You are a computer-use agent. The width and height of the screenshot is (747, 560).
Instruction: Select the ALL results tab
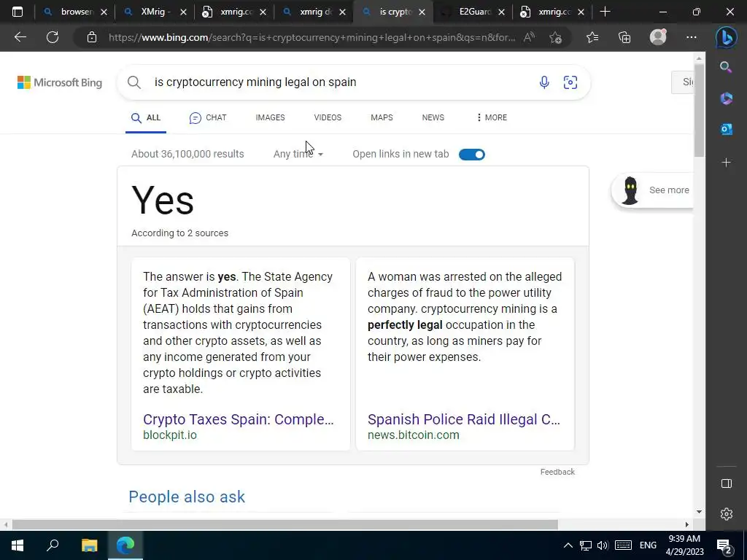pyautogui.click(x=146, y=117)
